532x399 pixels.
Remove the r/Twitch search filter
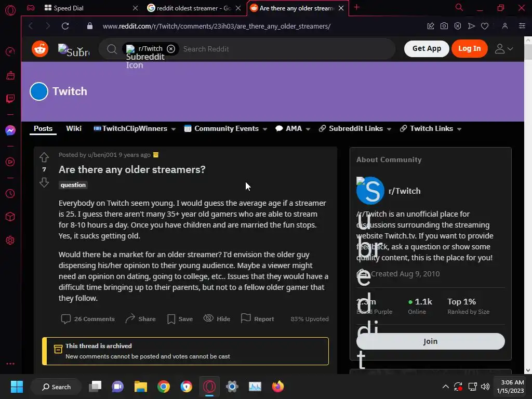tap(171, 49)
